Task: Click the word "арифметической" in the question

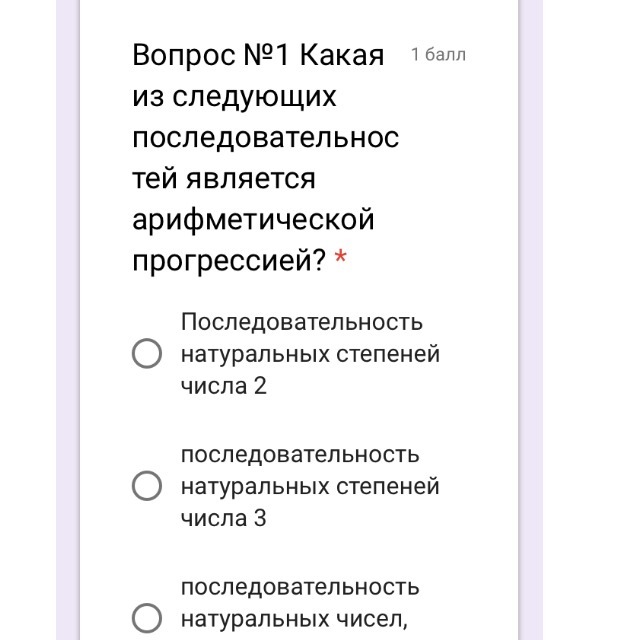Action: (x=253, y=218)
